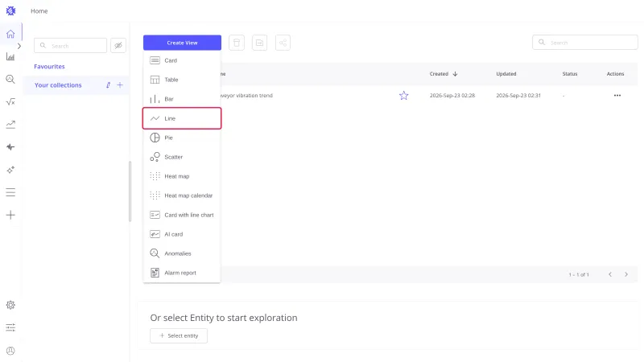The image size is (644, 362).
Task: Star the conveyor vibration trend view
Action: point(404,96)
